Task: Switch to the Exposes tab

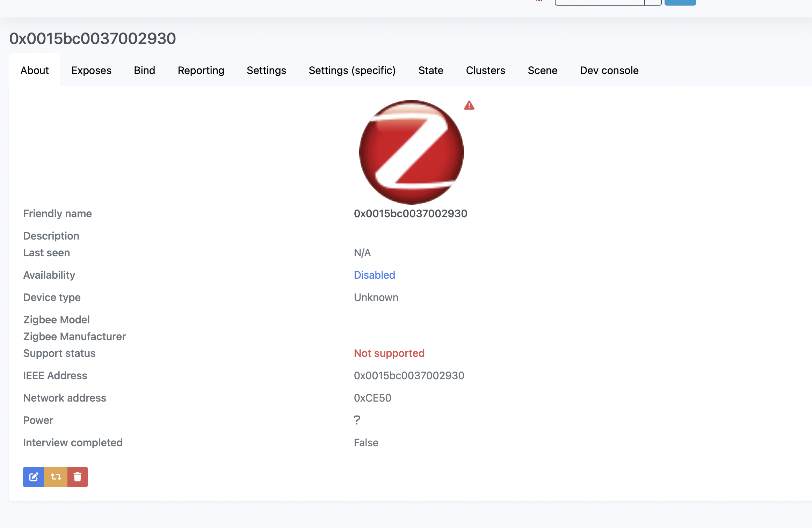Action: [91, 70]
